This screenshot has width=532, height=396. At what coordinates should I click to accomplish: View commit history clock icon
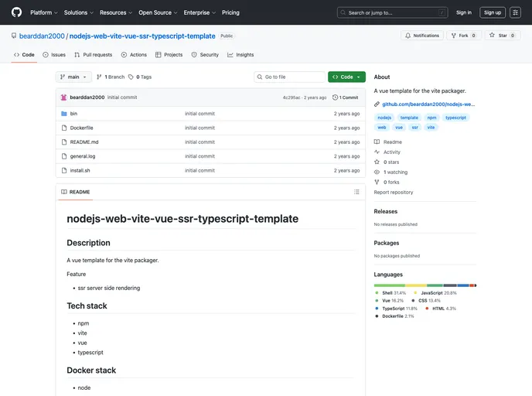click(x=336, y=97)
